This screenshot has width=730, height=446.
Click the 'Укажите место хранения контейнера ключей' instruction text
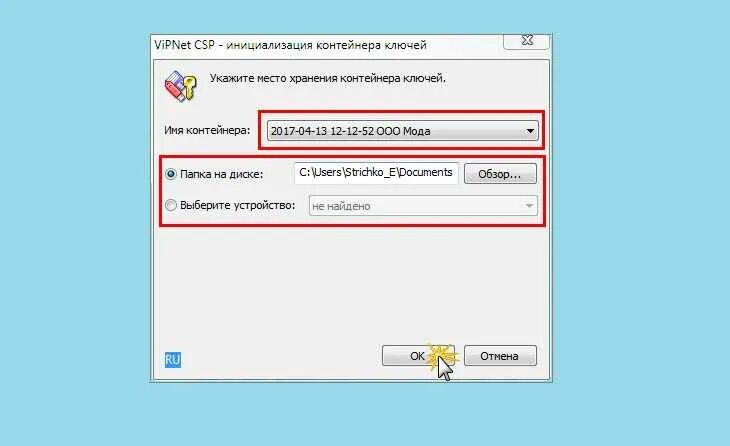328,78
